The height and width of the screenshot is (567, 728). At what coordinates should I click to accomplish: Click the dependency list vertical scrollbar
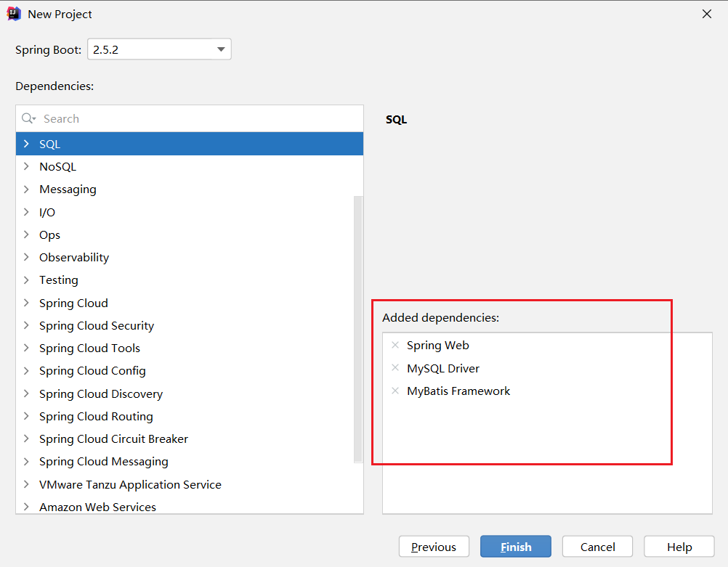(x=358, y=330)
